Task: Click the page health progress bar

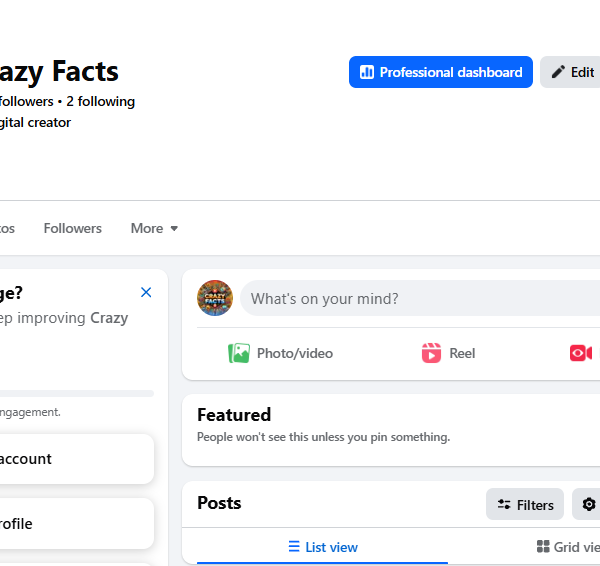Action: tap(77, 393)
